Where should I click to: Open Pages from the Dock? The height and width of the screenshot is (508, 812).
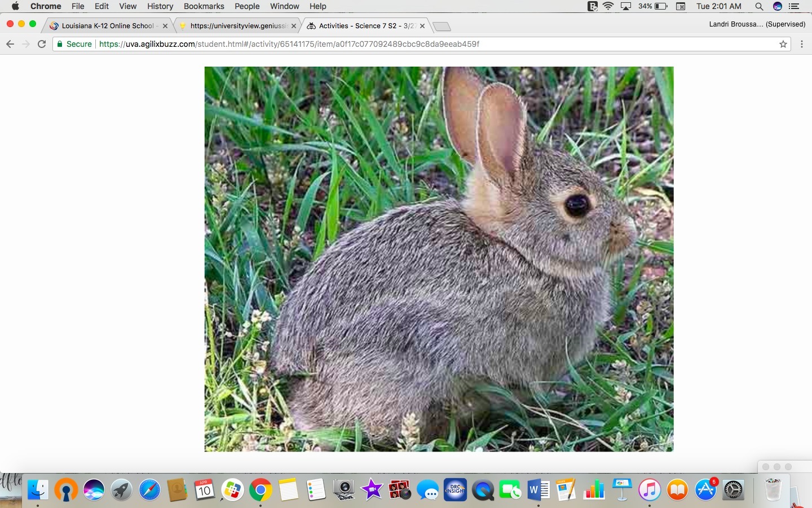click(566, 490)
